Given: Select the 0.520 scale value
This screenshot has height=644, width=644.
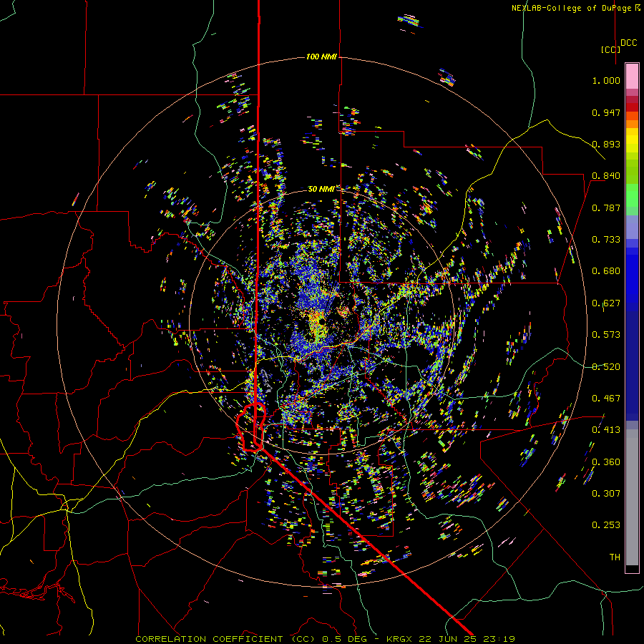Looking at the screenshot, I should [606, 367].
